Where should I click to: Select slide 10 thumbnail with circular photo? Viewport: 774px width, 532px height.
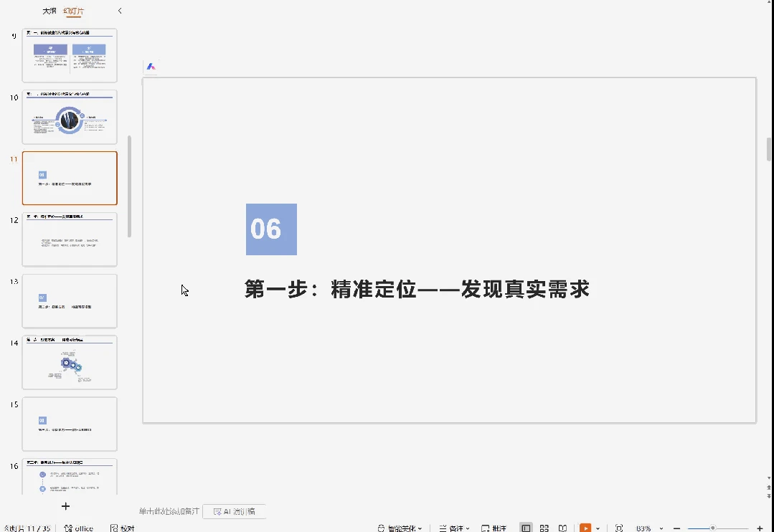coord(70,117)
